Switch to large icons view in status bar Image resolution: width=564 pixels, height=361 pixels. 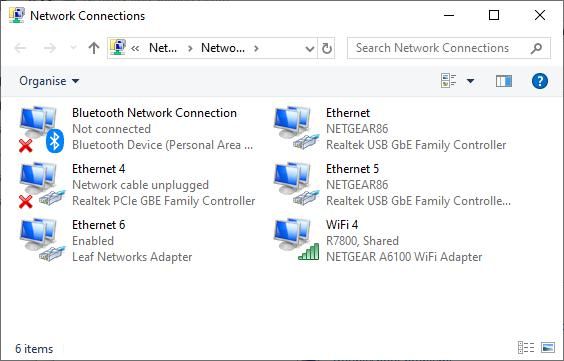[x=548, y=348]
